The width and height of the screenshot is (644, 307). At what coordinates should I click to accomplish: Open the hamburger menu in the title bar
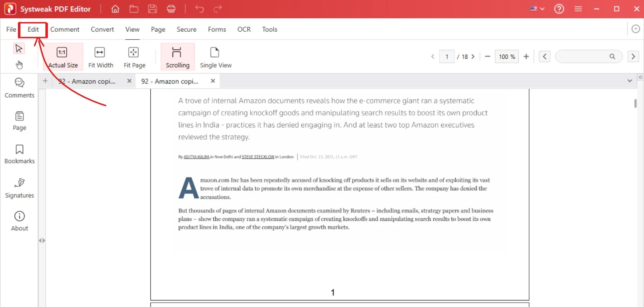[x=578, y=9]
